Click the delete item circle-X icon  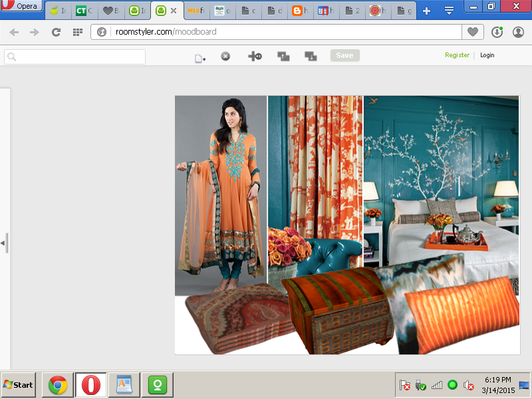click(225, 57)
